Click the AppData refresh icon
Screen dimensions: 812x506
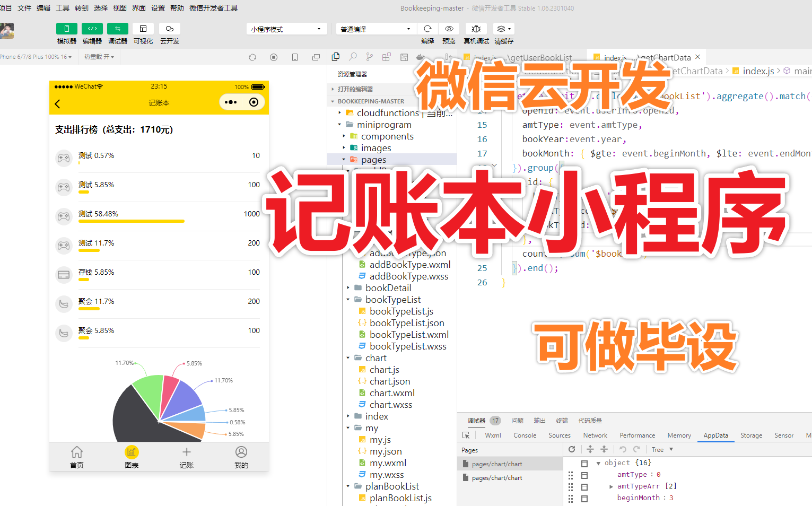(x=572, y=449)
